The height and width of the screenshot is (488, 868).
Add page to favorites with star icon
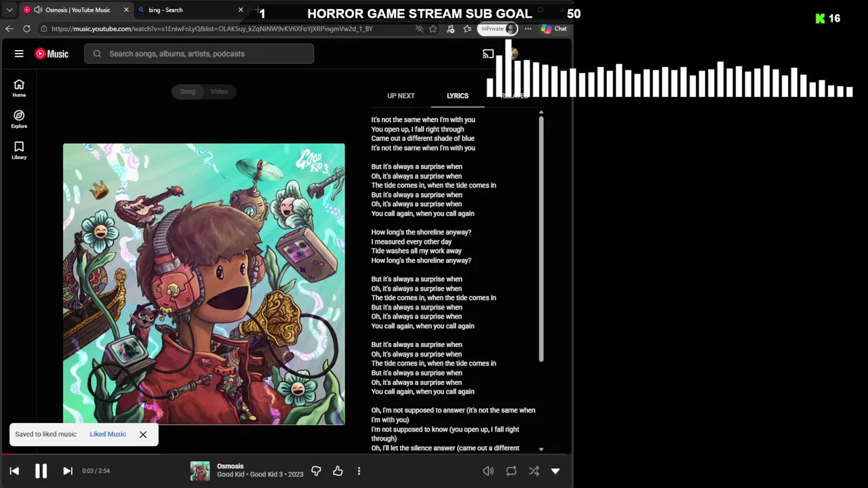click(x=433, y=28)
